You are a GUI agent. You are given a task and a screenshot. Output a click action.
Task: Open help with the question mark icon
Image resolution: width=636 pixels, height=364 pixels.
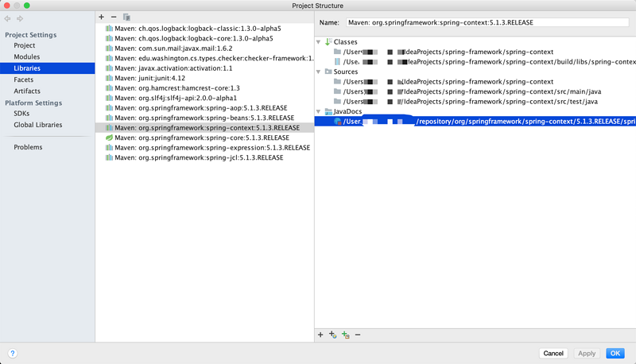[x=13, y=354]
